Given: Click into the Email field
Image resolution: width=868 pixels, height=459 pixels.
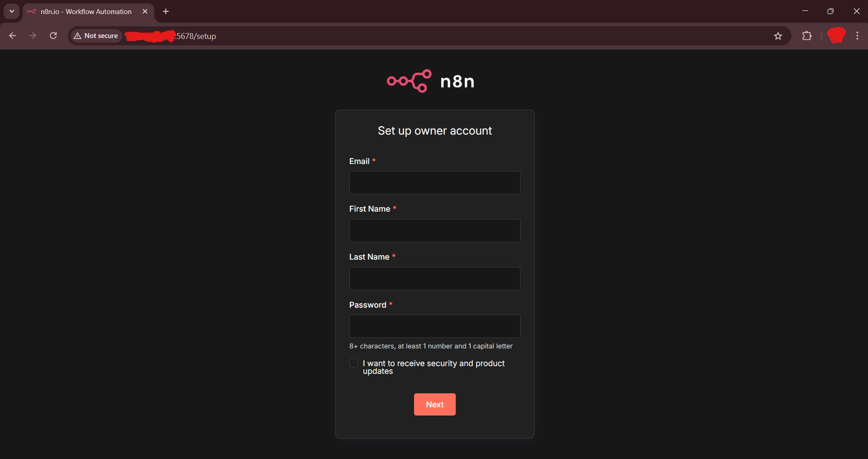Looking at the screenshot, I should pyautogui.click(x=434, y=183).
